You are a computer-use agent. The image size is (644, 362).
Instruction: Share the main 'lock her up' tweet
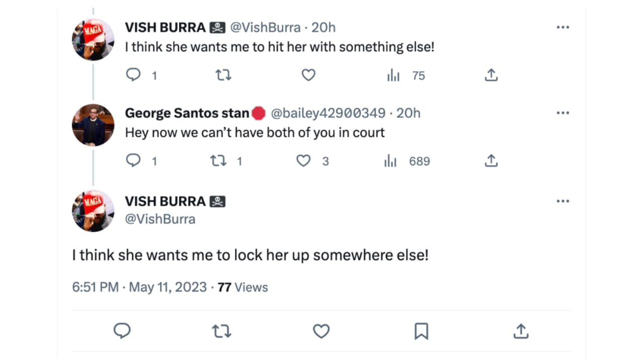521,331
